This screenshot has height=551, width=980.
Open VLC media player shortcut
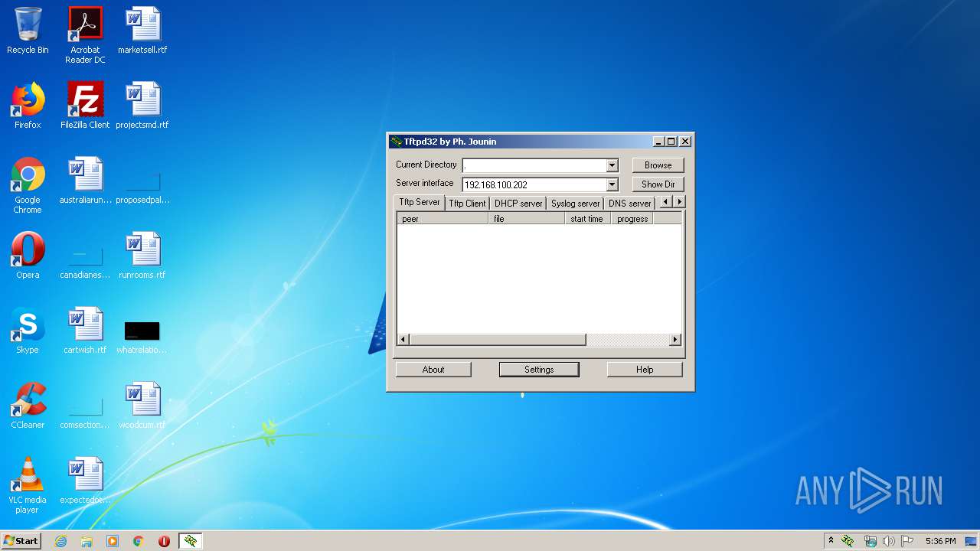pyautogui.click(x=28, y=486)
